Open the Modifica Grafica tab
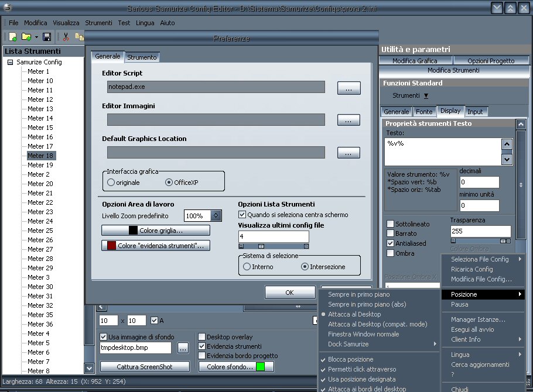533x392 pixels. click(415, 61)
